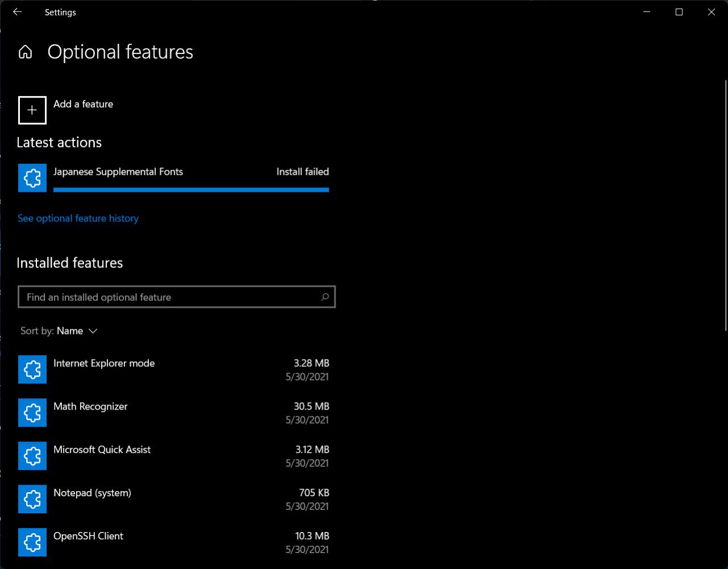The width and height of the screenshot is (728, 569).
Task: Click the 10.3 MB size value
Action: point(312,536)
